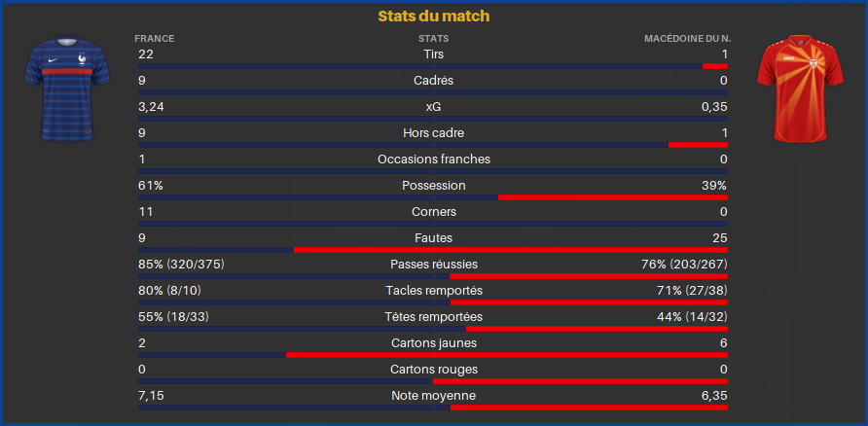Select the Stats du match title
The height and width of the screenshot is (426, 868).
(x=433, y=17)
